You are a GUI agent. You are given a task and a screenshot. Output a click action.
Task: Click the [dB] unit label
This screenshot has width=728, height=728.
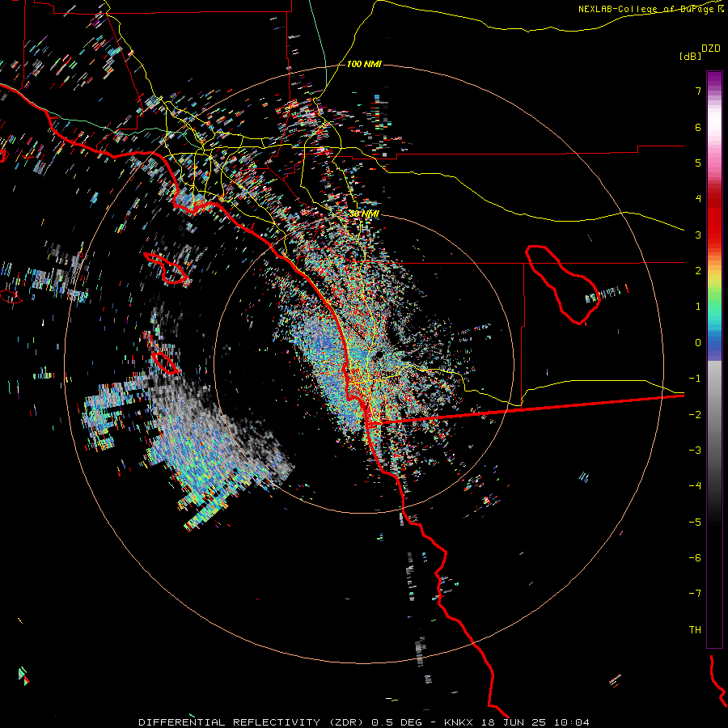(691, 56)
